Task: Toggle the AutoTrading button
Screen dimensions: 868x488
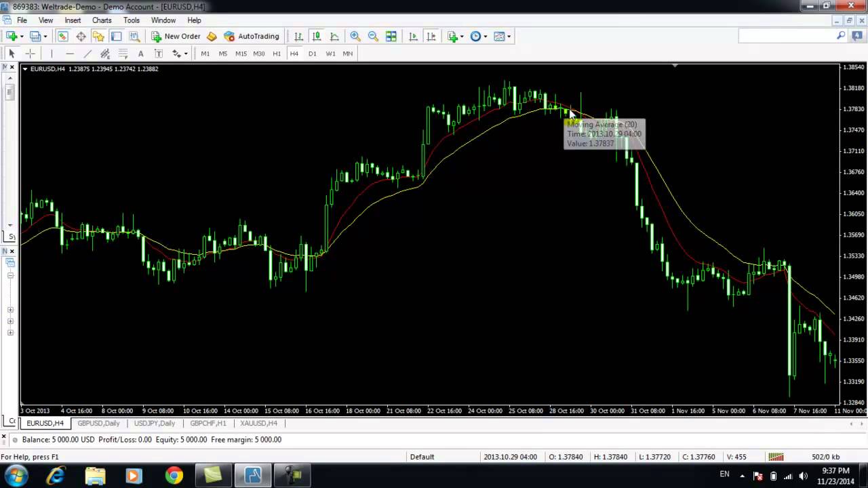Action: (x=251, y=36)
